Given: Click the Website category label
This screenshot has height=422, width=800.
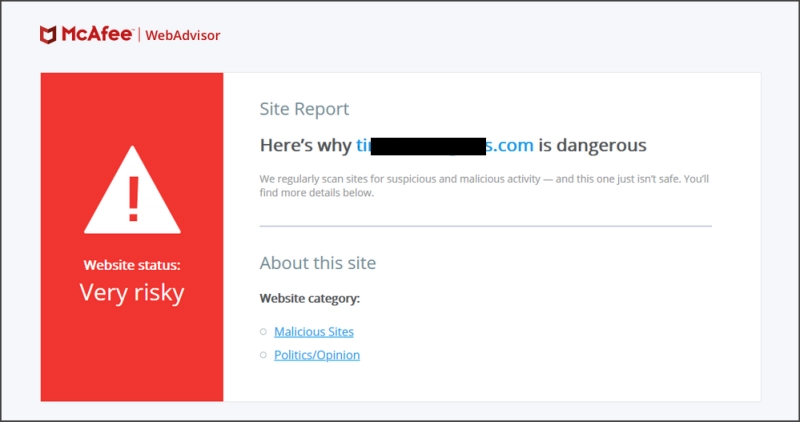Looking at the screenshot, I should [310, 299].
